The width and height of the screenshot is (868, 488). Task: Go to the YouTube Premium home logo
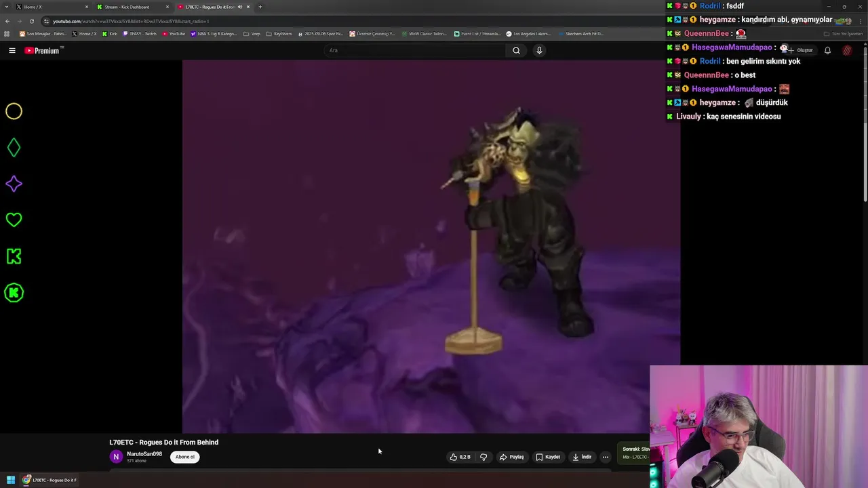[x=43, y=50]
